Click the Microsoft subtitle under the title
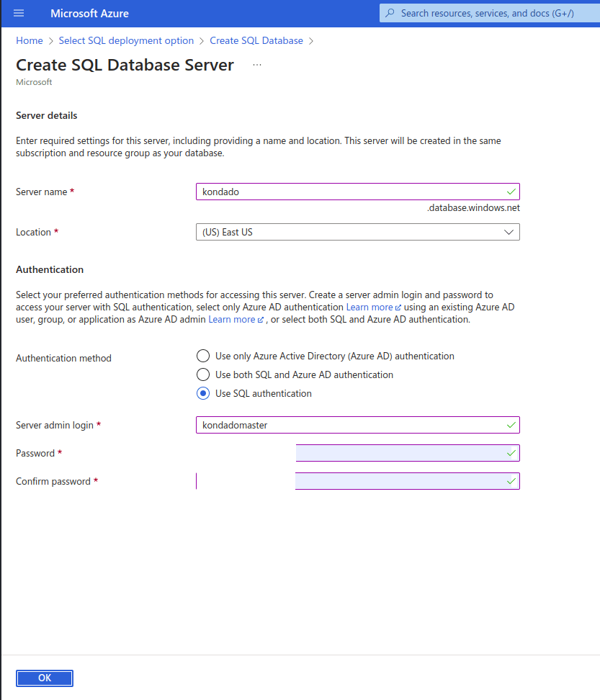This screenshot has height=700, width=600. click(34, 82)
